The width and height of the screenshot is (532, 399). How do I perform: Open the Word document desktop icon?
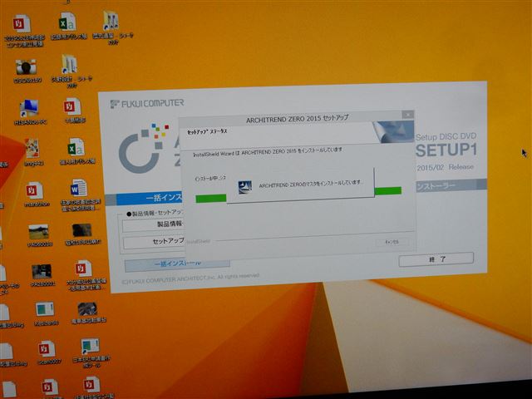coord(79,188)
